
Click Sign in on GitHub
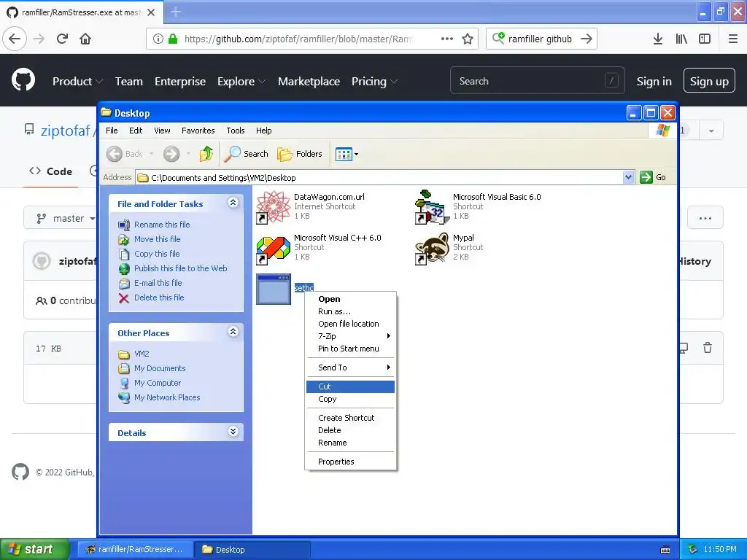click(x=654, y=81)
